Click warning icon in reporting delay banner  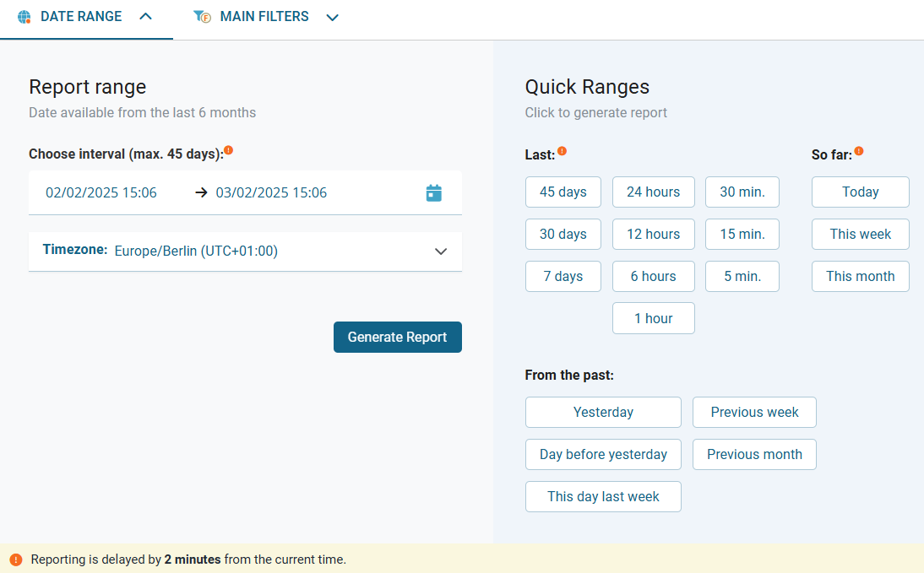(x=16, y=559)
